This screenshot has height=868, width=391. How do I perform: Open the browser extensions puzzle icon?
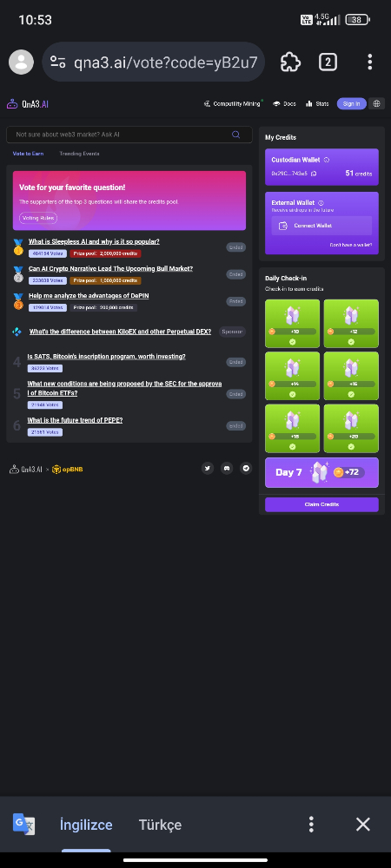pos(291,62)
